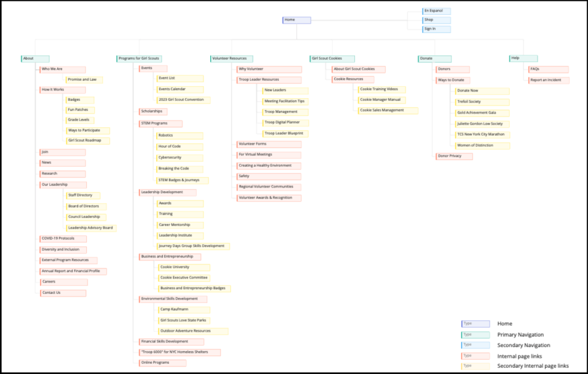Select the News node
Viewport: 588px width, 374px height.
coord(63,163)
